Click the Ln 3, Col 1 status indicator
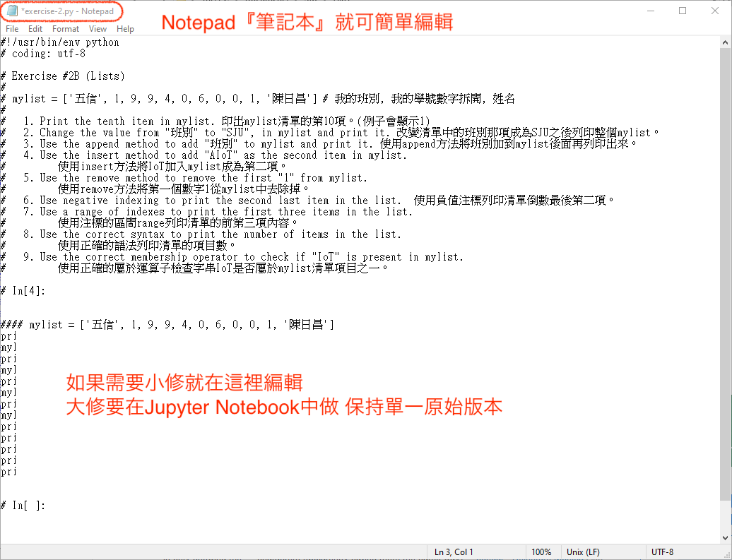The width and height of the screenshot is (732, 560). [454, 552]
